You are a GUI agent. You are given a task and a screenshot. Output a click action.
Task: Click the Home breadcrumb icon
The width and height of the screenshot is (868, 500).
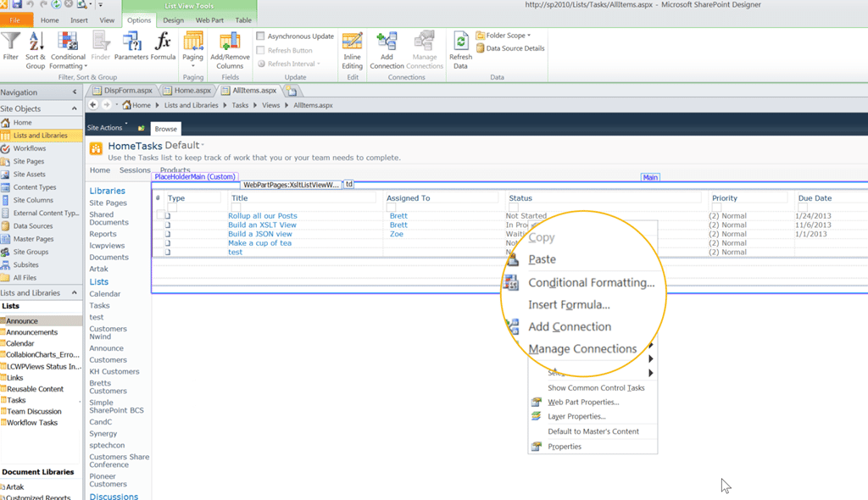point(127,104)
